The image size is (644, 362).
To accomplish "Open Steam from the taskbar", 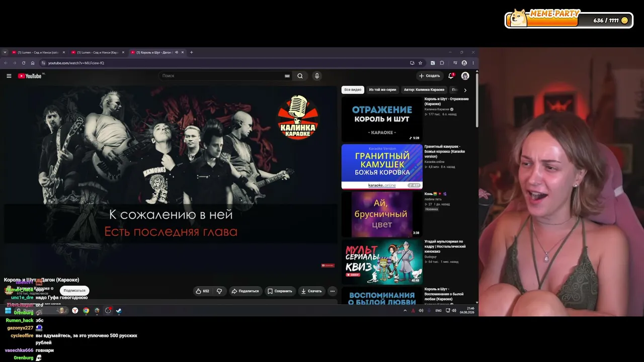I will tap(119, 311).
